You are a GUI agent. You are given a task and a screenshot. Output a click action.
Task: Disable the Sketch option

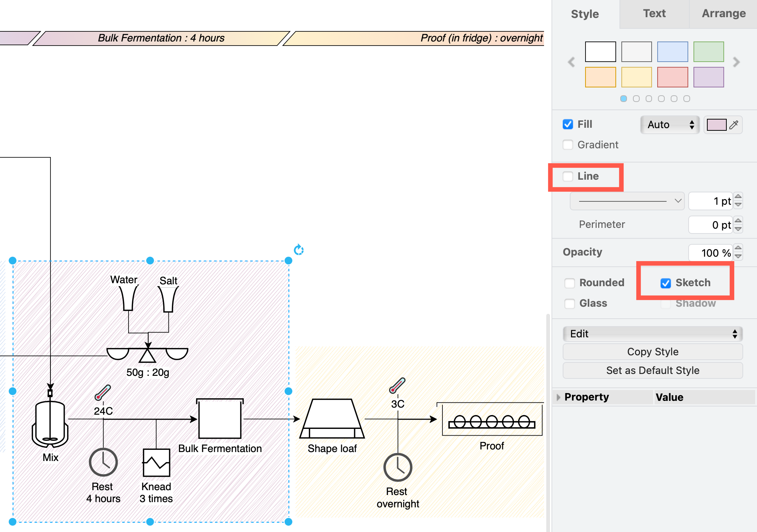(665, 283)
